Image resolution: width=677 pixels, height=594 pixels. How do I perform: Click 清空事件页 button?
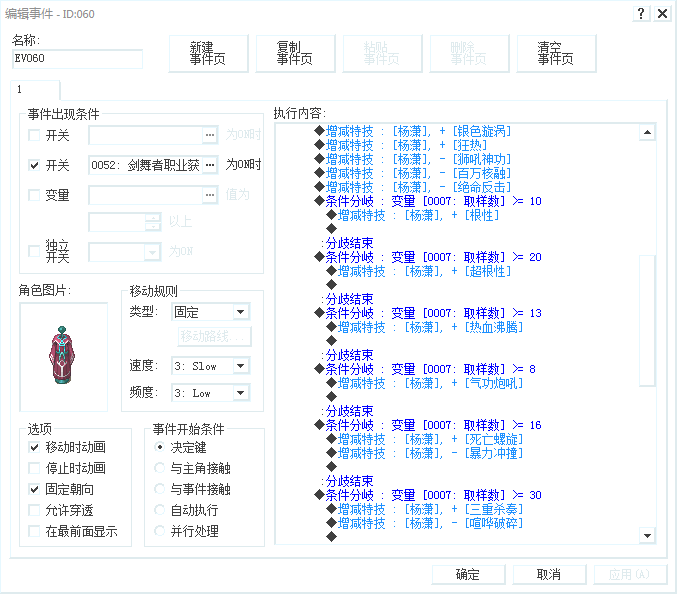[556, 53]
